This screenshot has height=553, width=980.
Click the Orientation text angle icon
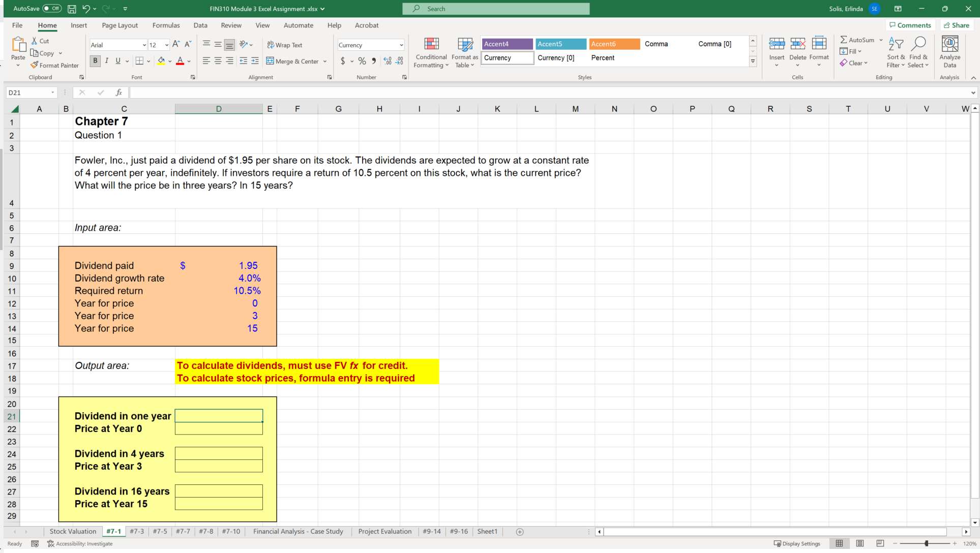tap(244, 45)
